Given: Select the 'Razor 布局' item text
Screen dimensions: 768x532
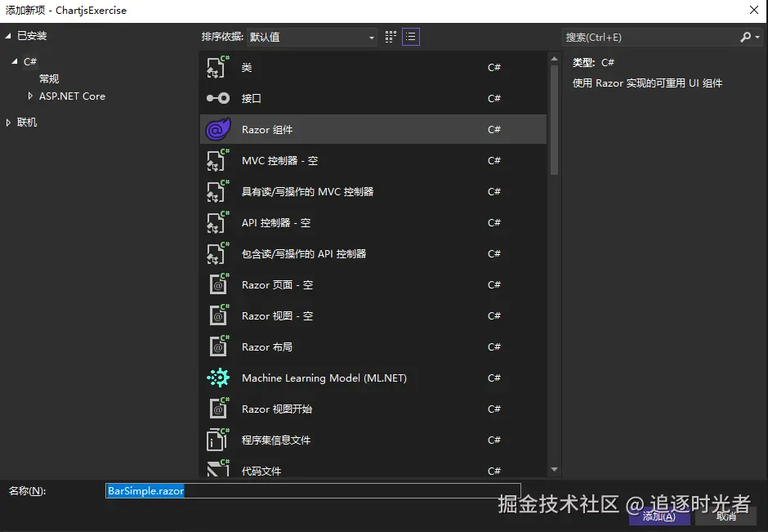Looking at the screenshot, I should click(x=267, y=346).
